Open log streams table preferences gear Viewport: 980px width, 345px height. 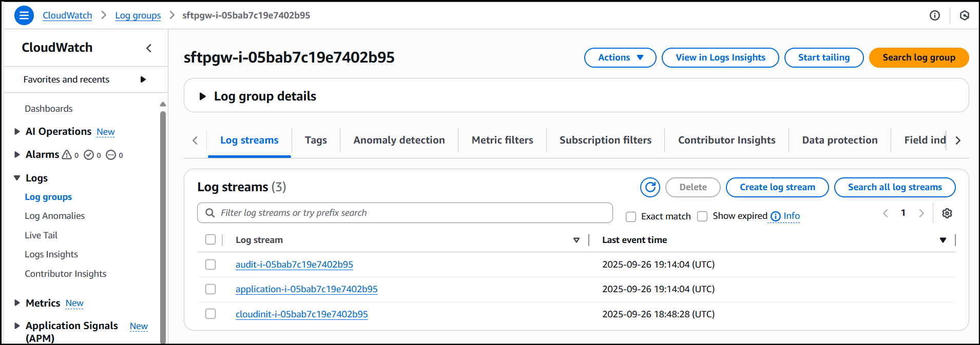(x=947, y=213)
